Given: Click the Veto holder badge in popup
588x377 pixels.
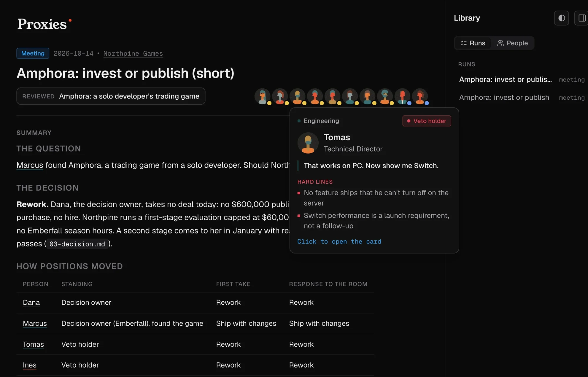Looking at the screenshot, I should tap(427, 121).
